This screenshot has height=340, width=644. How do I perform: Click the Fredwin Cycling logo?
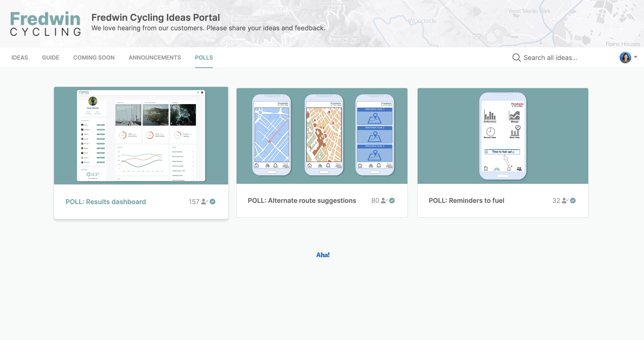[x=45, y=24]
